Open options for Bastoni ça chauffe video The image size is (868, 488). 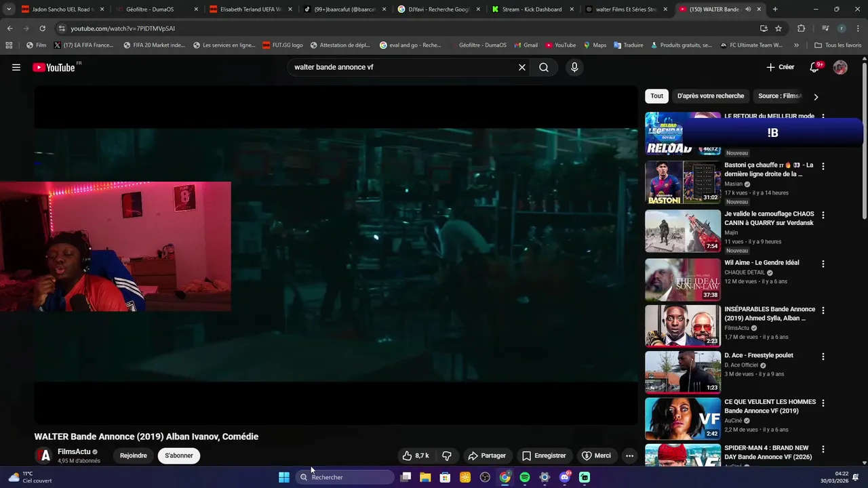coord(823,166)
